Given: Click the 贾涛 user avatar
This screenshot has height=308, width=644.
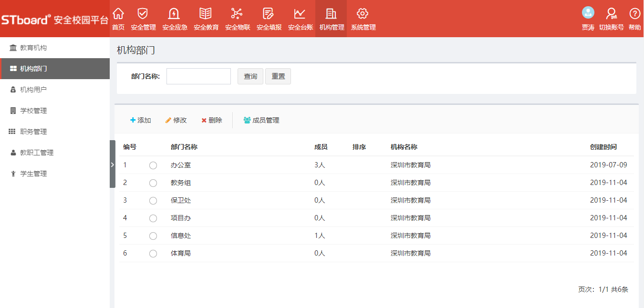Looking at the screenshot, I should (588, 13).
